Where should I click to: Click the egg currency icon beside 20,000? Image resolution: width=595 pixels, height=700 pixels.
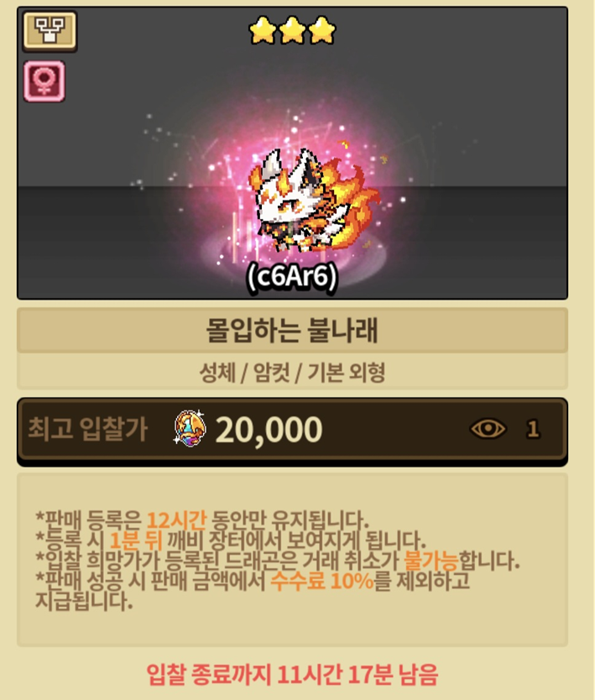[190, 429]
